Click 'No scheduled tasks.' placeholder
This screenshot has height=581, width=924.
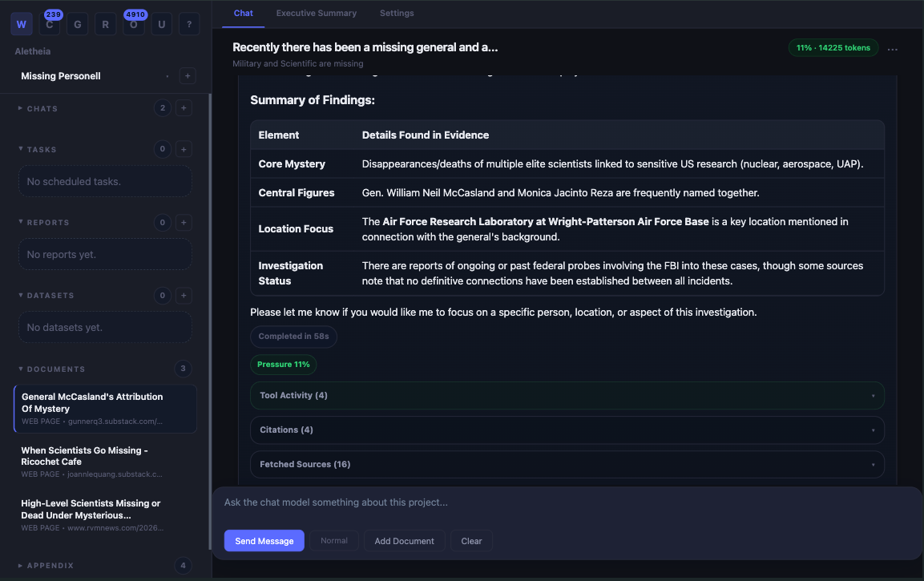tap(105, 181)
